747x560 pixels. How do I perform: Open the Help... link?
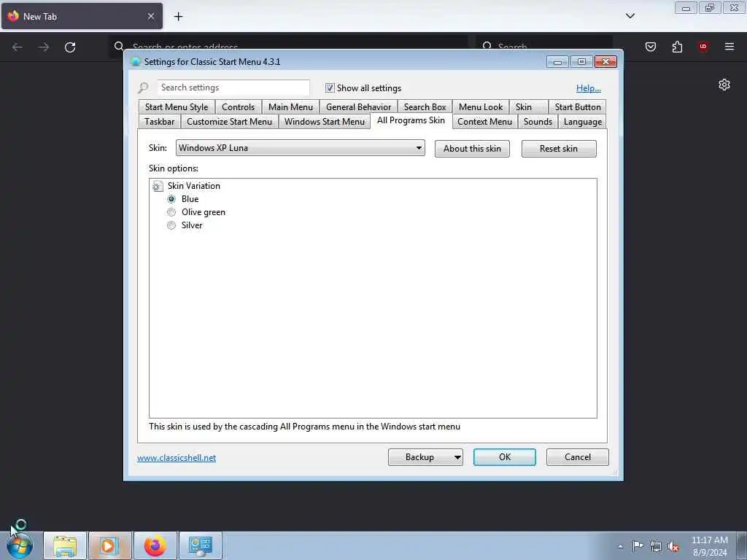point(589,88)
